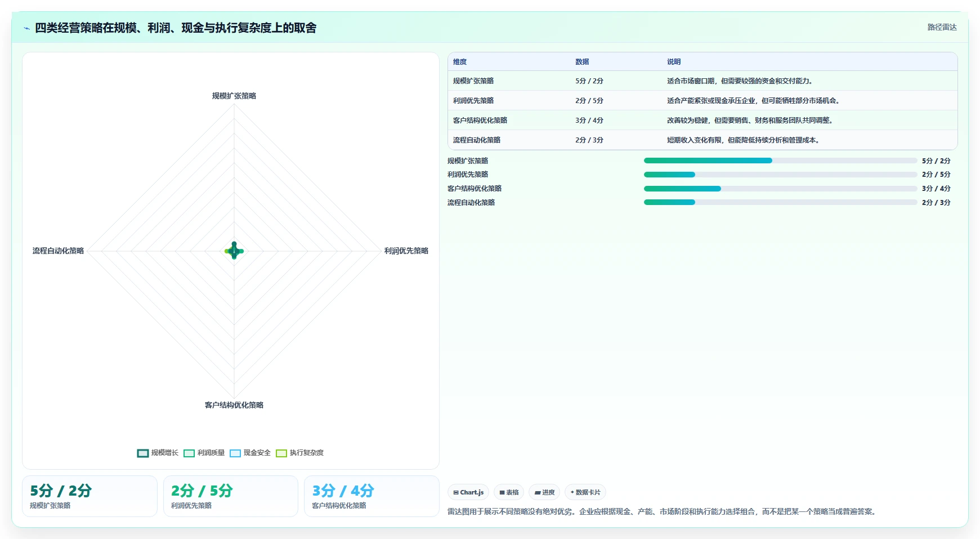The image size is (980, 539).
Task: Select 客户结构优化策略 table row name
Action: pos(480,121)
